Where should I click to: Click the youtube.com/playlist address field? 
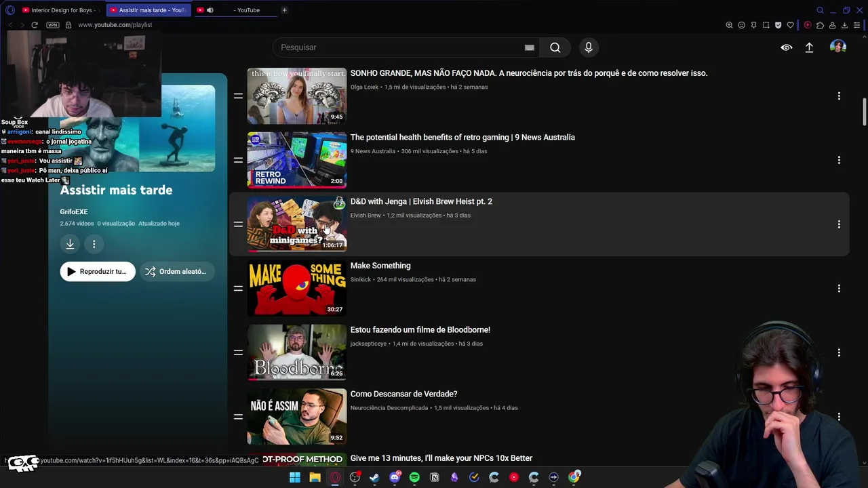(115, 25)
